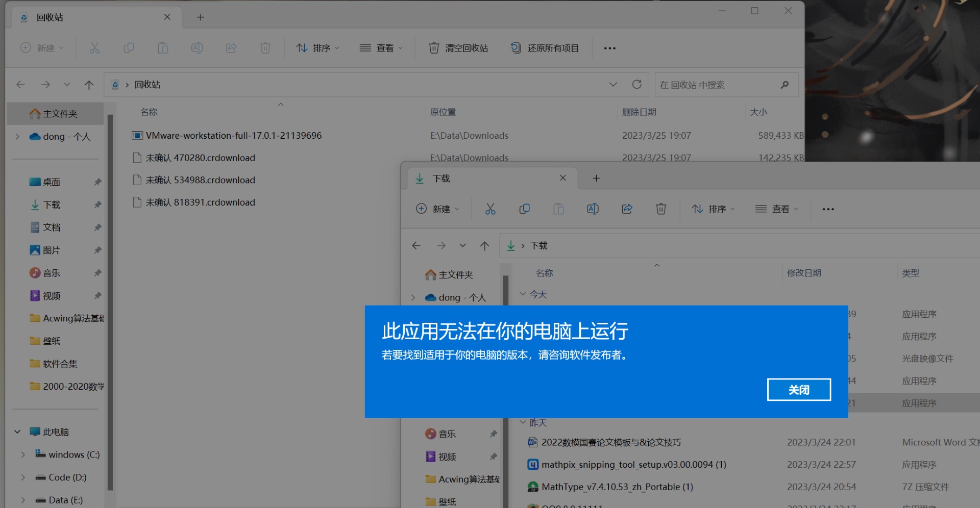Viewport: 980px width, 508px height.
Task: Collapse the 昨天 group in 下载 window
Action: click(x=523, y=422)
